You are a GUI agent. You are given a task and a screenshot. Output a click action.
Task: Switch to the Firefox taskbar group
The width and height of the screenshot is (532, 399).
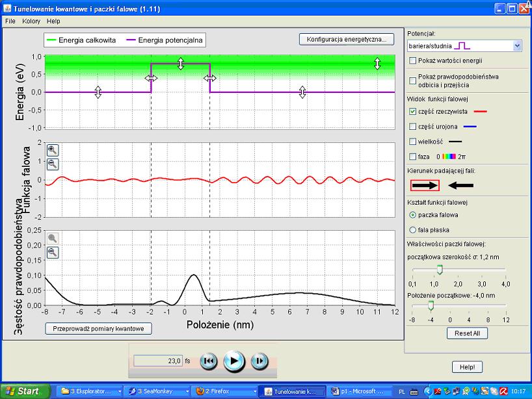pos(225,391)
